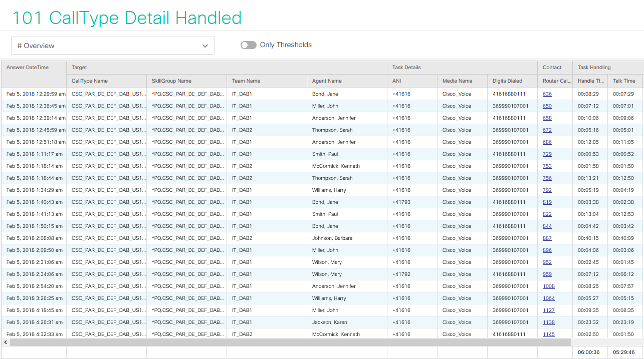Click the SkillGroup Name column header
644x359 pixels.
tap(186, 81)
